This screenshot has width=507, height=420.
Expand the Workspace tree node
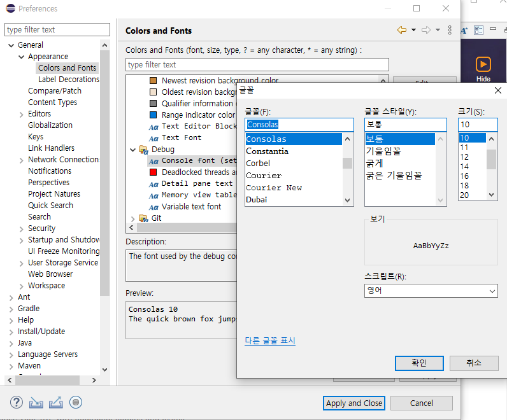pyautogui.click(x=22, y=286)
